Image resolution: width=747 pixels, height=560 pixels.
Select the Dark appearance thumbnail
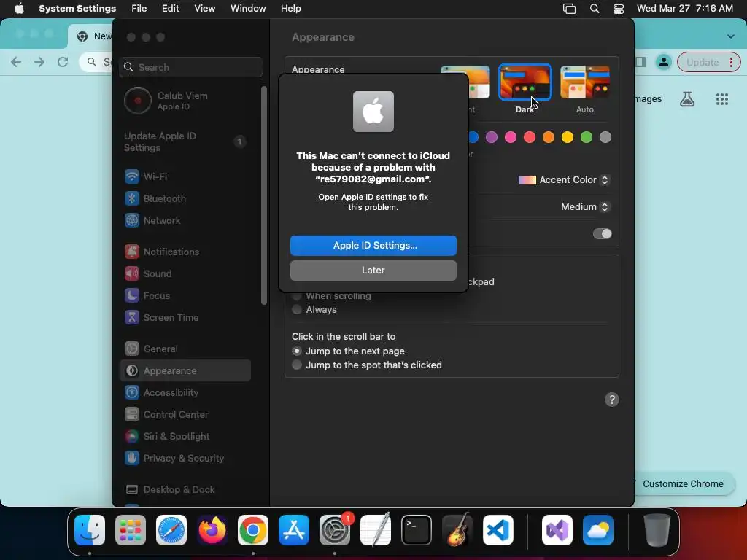click(x=525, y=82)
